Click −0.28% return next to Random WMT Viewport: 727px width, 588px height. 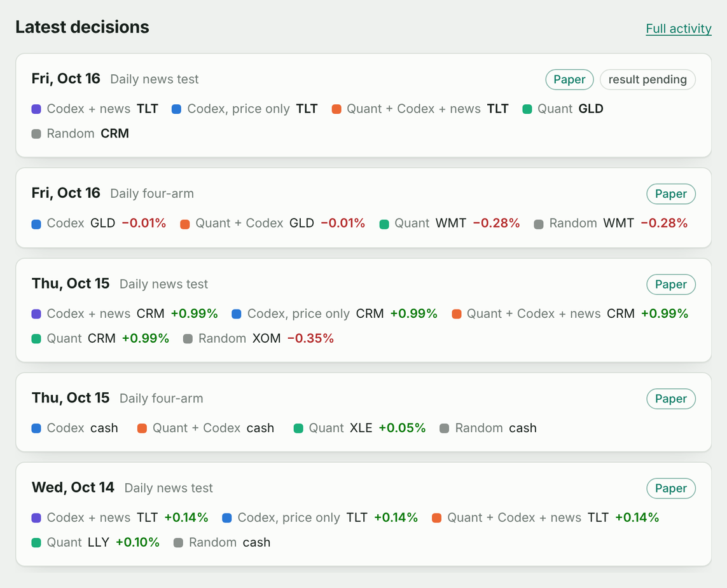tap(664, 223)
